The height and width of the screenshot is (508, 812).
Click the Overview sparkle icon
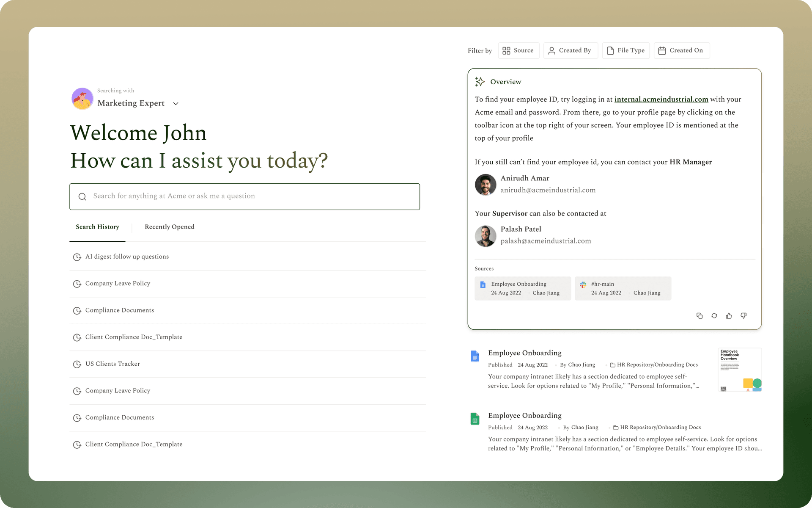[480, 82]
